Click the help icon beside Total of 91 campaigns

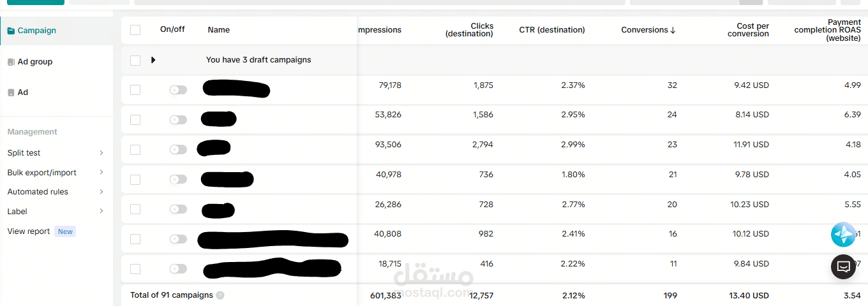coord(220,295)
